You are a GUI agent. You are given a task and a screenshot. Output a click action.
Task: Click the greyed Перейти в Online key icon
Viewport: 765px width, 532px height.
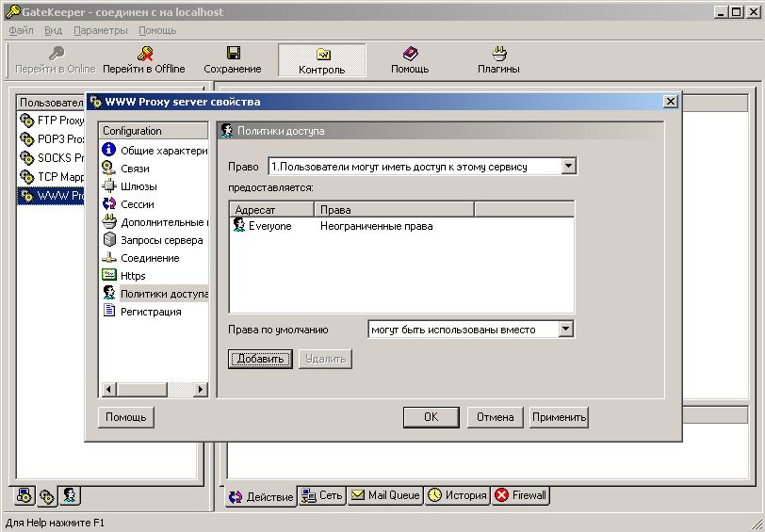pos(57,53)
